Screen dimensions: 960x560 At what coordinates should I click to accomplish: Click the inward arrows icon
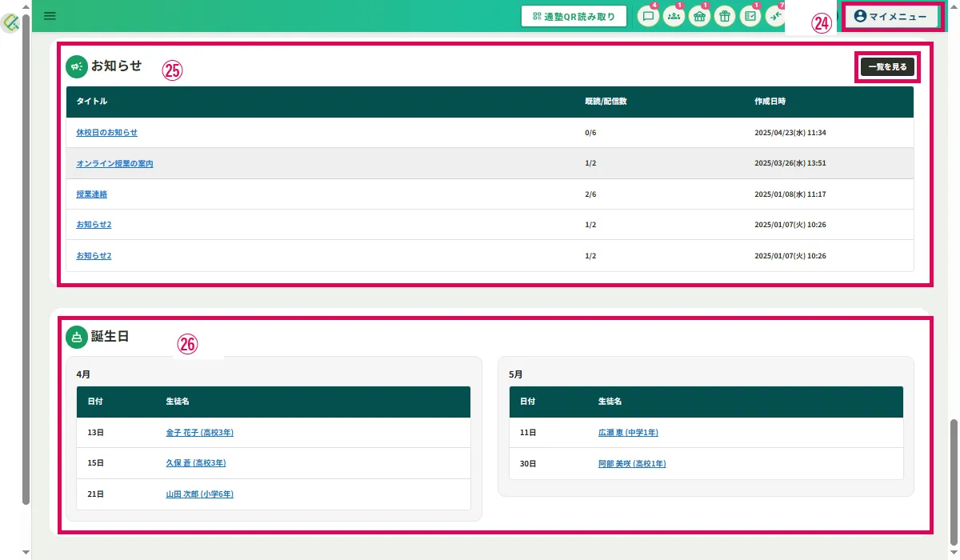tap(775, 16)
